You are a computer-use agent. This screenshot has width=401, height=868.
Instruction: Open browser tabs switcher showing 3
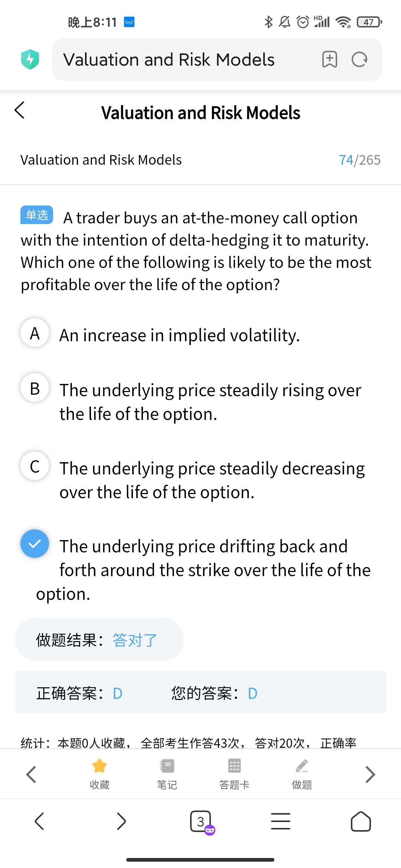tap(201, 821)
